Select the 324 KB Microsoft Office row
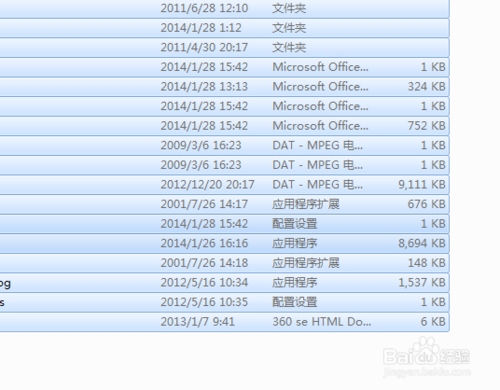The width and height of the screenshot is (500, 390). pyautogui.click(x=224, y=87)
